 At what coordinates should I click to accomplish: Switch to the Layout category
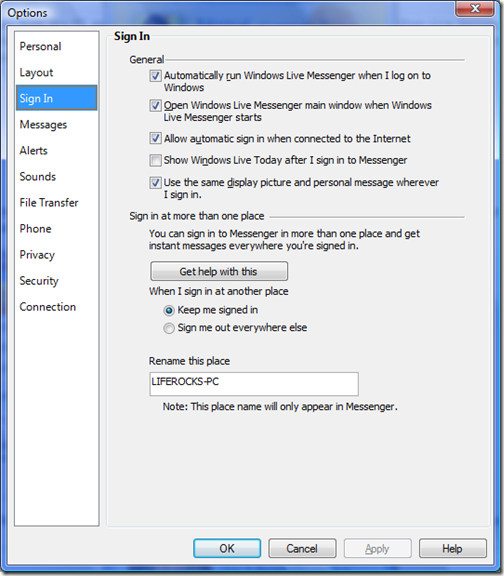click(x=36, y=72)
